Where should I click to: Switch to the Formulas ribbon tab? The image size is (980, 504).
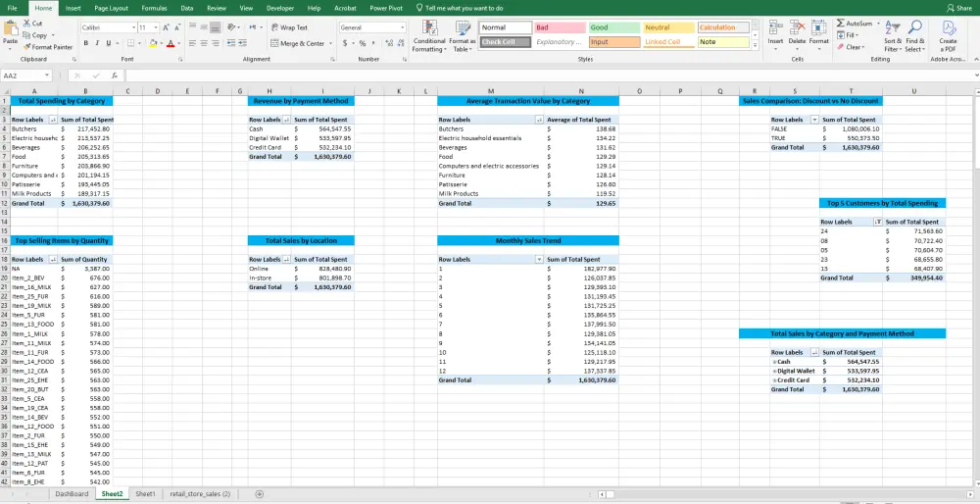154,8
